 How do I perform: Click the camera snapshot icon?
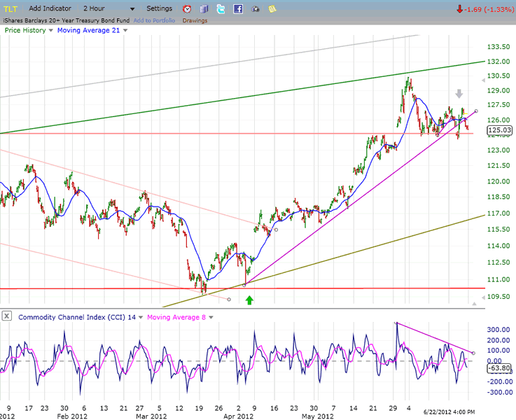click(256, 9)
